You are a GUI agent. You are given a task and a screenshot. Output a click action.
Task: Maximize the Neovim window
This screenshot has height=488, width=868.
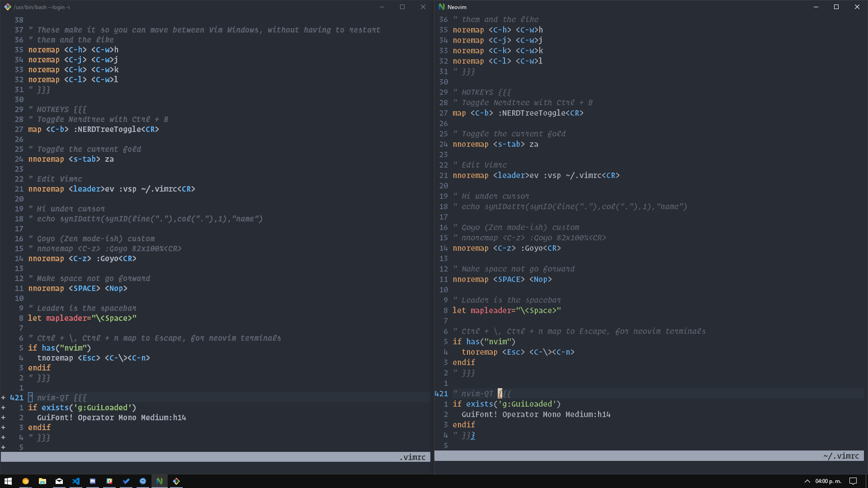pyautogui.click(x=836, y=7)
